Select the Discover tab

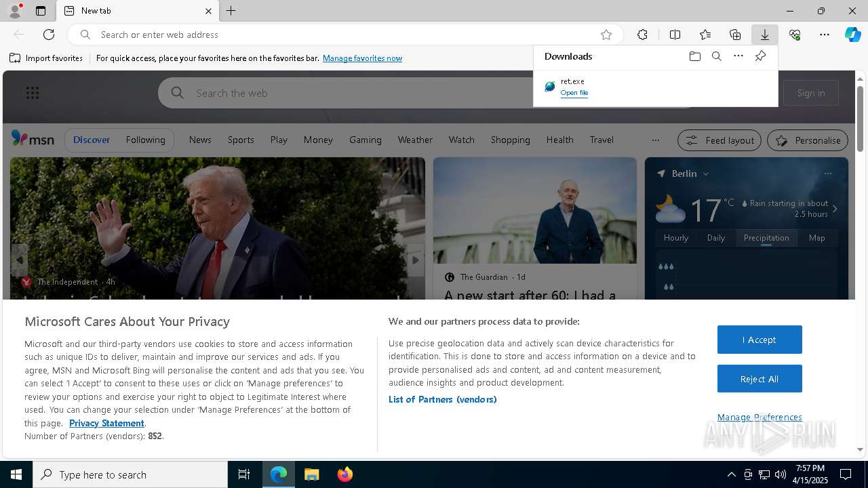92,140
